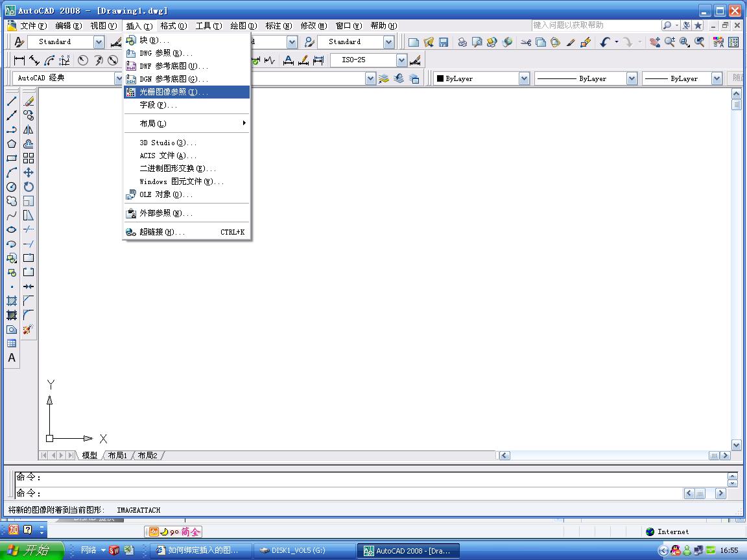
Task: Select the Table tool in draw toolbar
Action: [12, 344]
